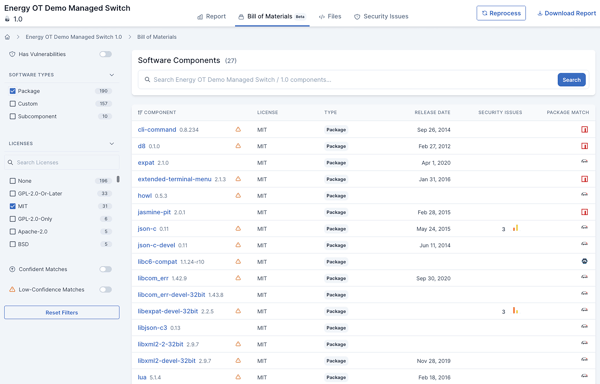Screen dimensions: 600x384
Task: Open the cli-command component link
Action: click(x=157, y=129)
